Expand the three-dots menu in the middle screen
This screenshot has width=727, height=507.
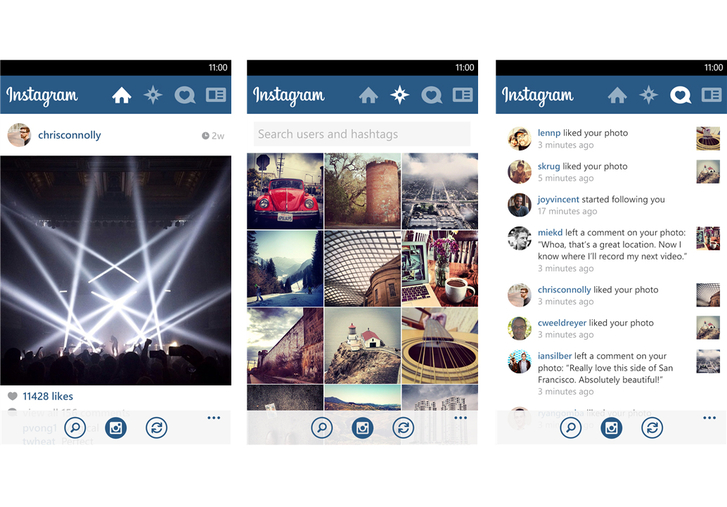point(460,418)
